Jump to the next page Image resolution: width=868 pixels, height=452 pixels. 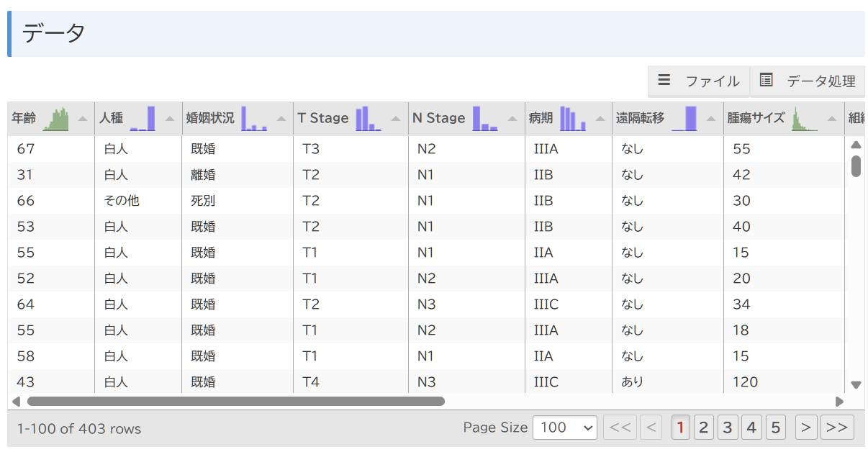click(x=806, y=428)
